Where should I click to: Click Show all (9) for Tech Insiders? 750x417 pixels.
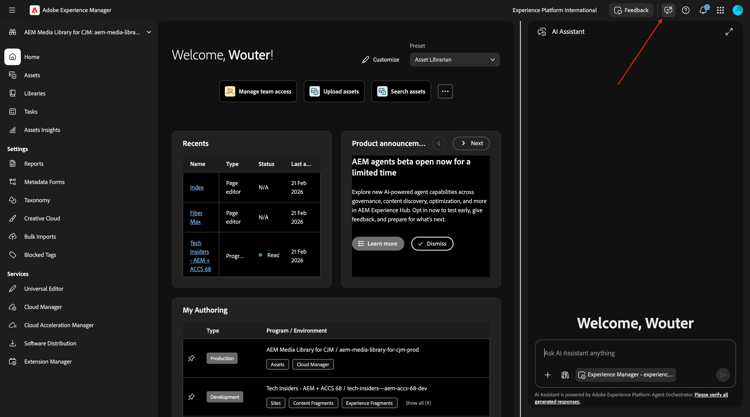tap(418, 403)
